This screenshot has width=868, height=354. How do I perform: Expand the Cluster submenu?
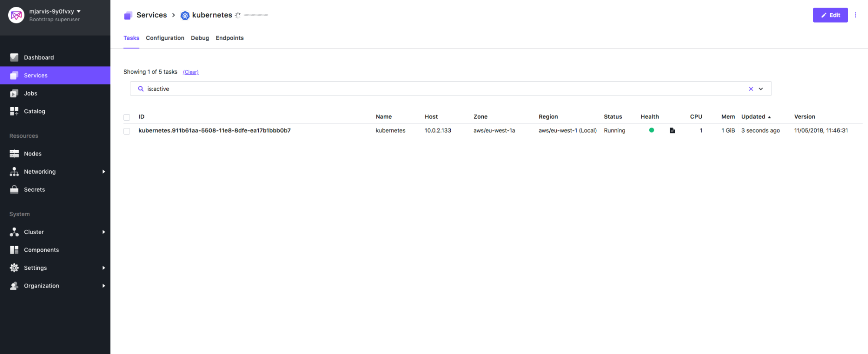click(x=103, y=232)
